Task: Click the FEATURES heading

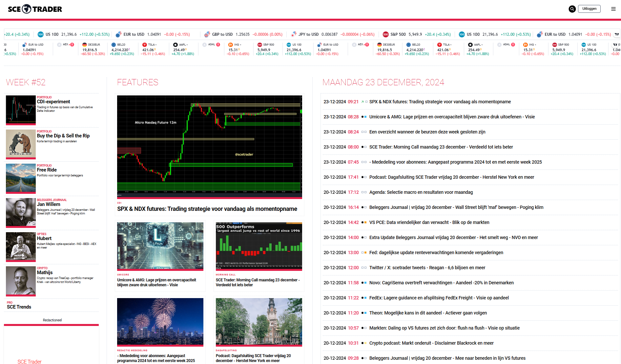Action: point(138,82)
